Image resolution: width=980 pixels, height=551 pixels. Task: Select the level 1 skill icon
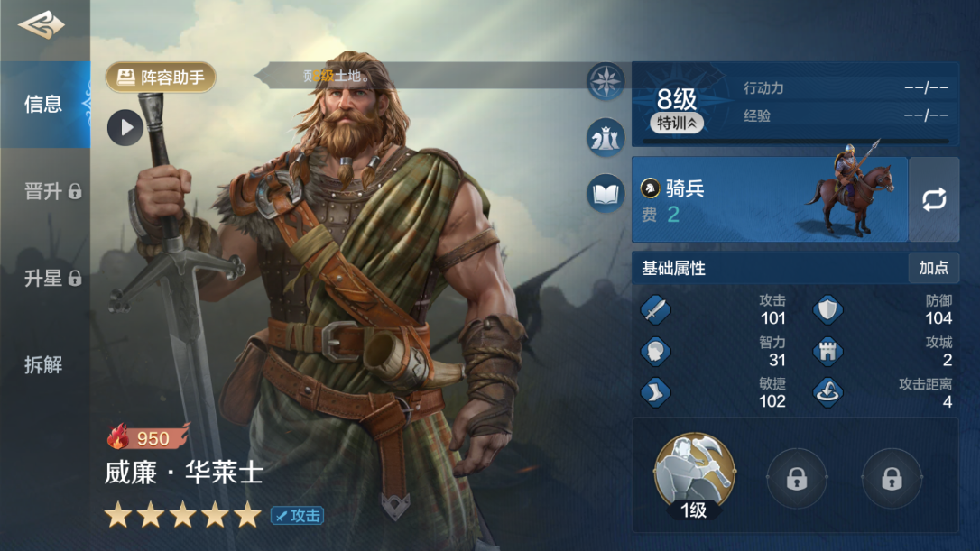point(694,474)
